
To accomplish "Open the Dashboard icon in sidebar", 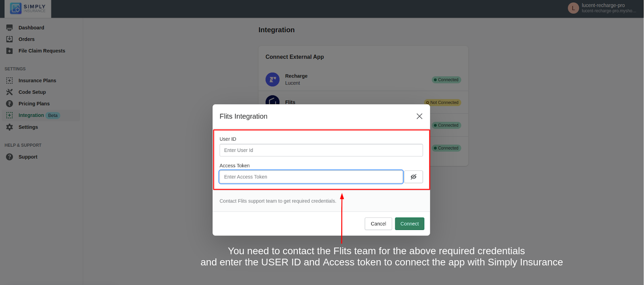I will 10,28.
